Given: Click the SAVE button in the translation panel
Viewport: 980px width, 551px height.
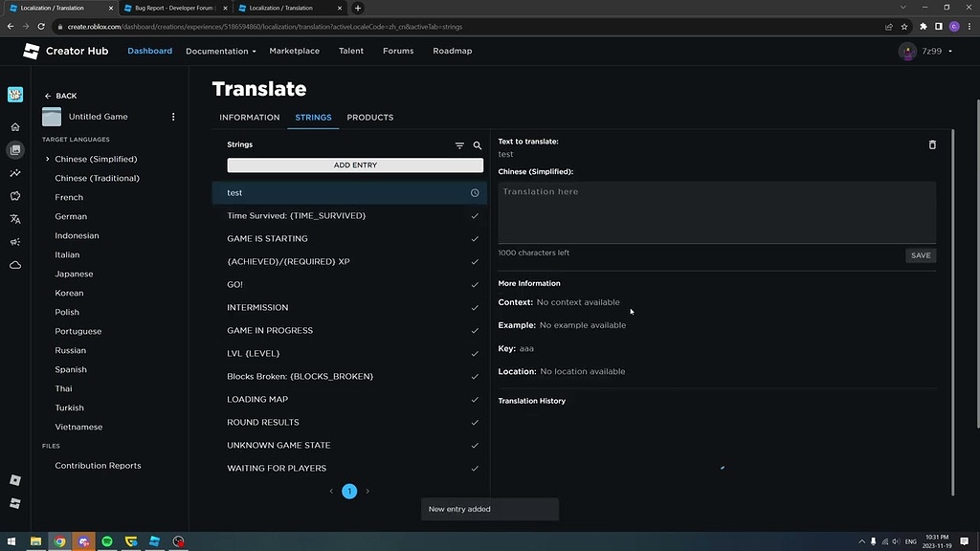Looking at the screenshot, I should (920, 255).
